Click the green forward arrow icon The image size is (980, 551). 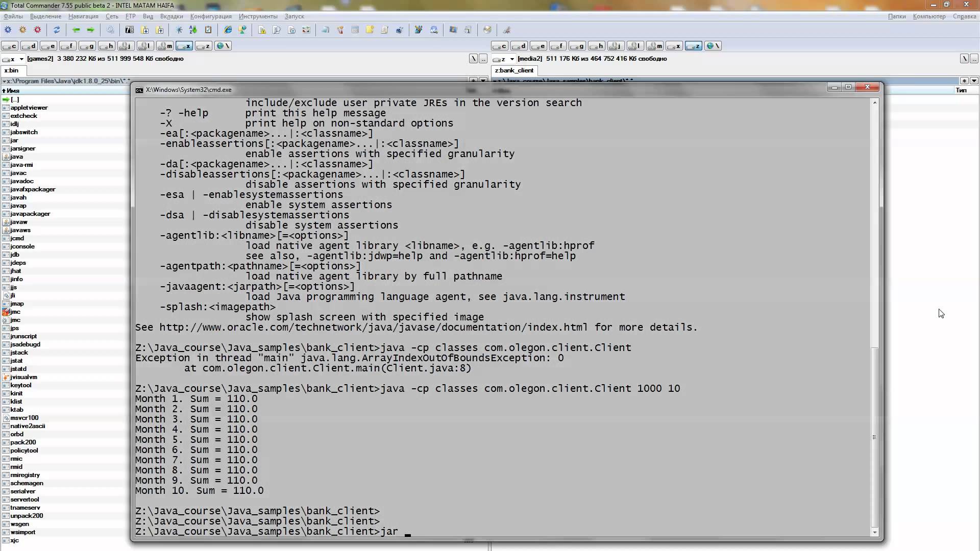tap(91, 30)
